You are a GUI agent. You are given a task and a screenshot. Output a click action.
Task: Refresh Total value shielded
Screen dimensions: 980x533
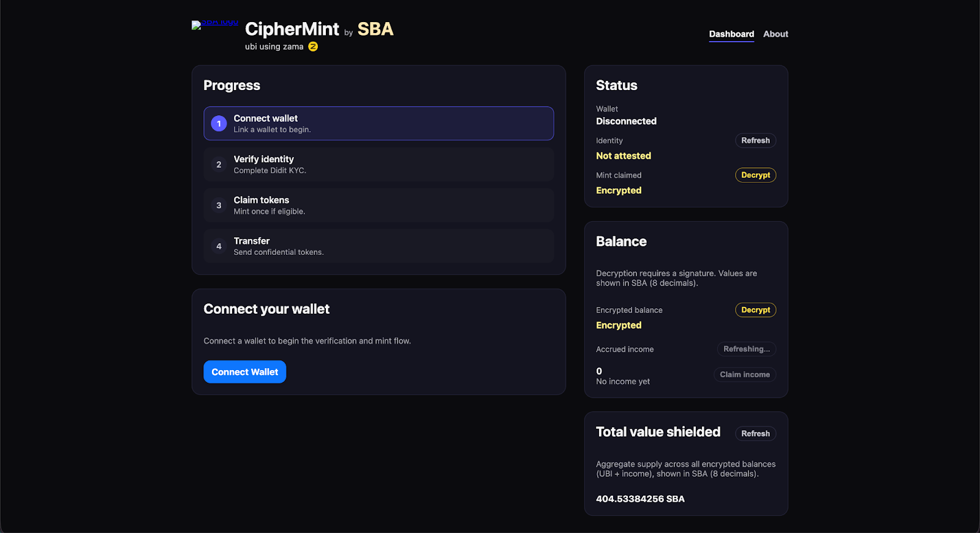click(755, 434)
